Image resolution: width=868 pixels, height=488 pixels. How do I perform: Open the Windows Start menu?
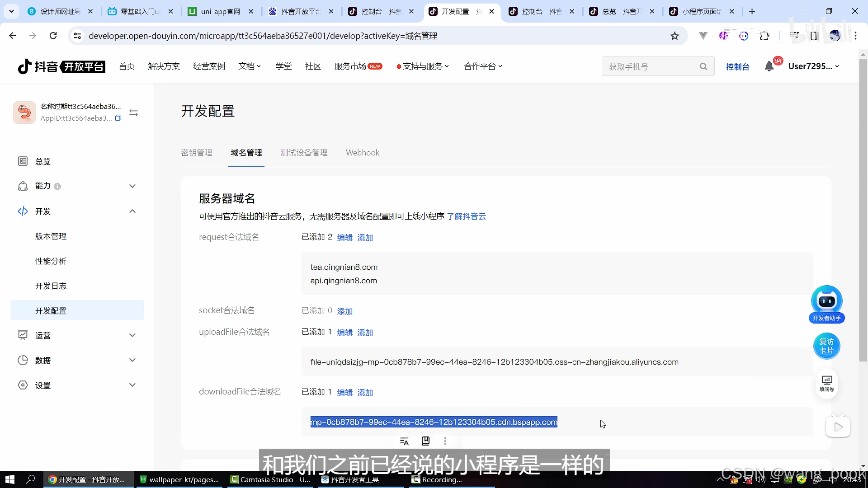click(x=10, y=479)
